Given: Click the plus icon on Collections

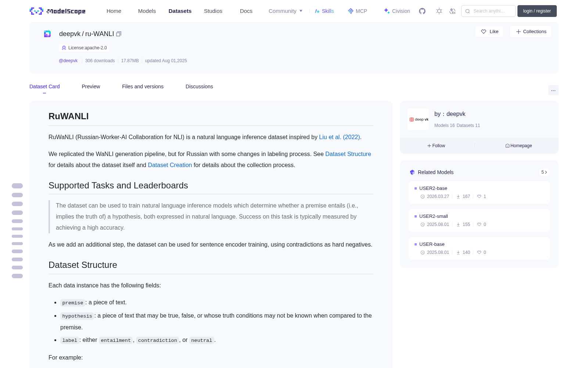Looking at the screenshot, I should [x=519, y=32].
